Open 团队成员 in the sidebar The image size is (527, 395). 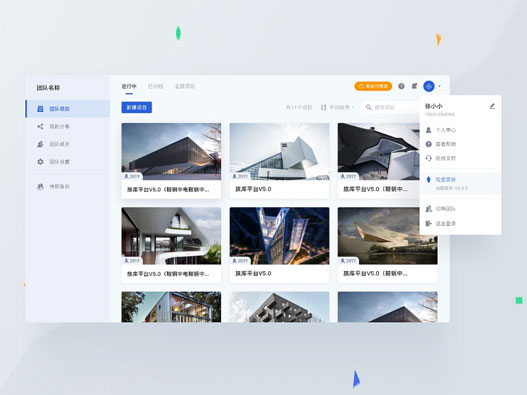68,144
